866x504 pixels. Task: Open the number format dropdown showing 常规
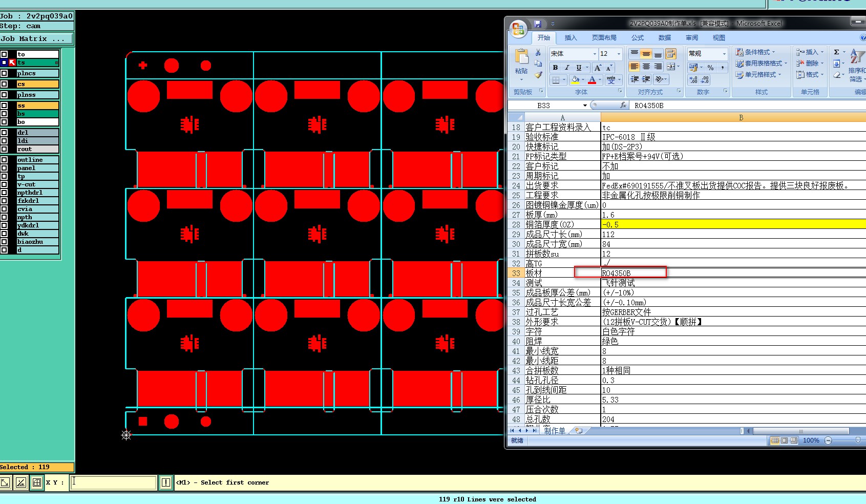[x=724, y=54]
